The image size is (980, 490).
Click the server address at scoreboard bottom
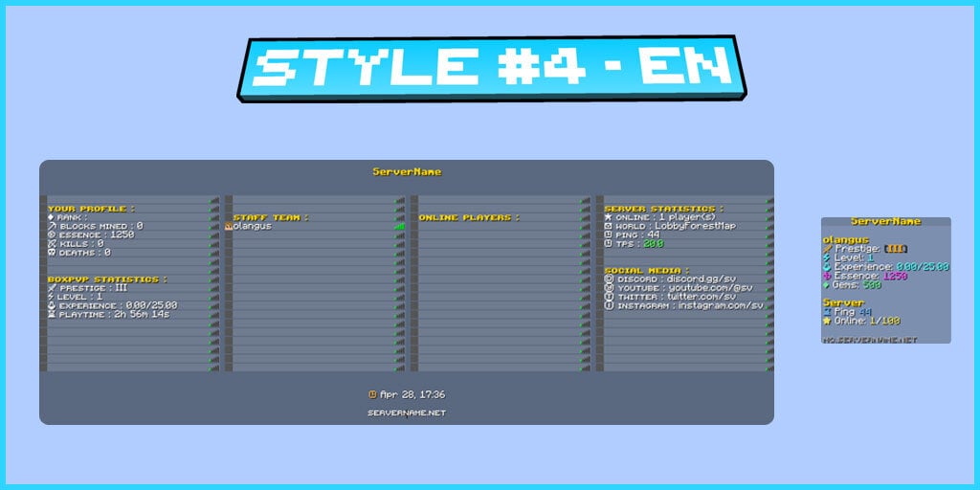tap(869, 340)
